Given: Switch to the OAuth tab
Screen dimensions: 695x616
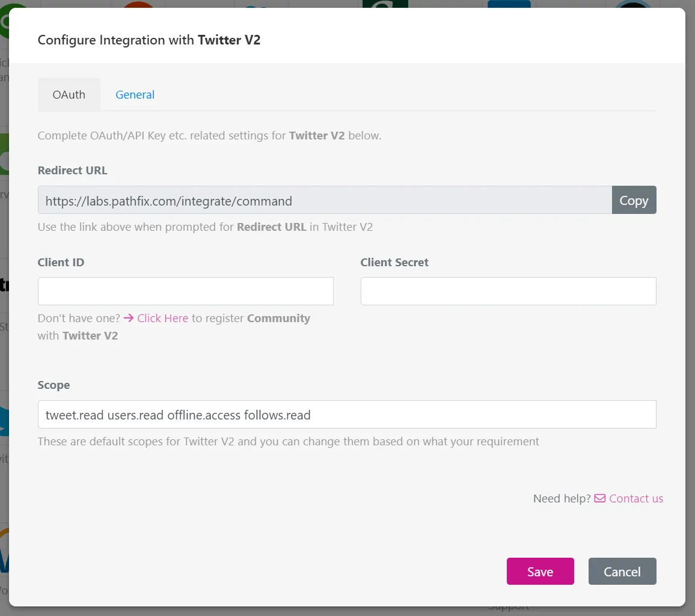Looking at the screenshot, I should 69,94.
